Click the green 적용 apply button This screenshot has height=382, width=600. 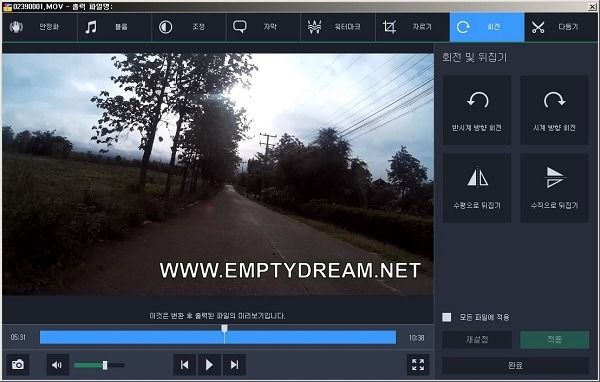click(x=554, y=340)
